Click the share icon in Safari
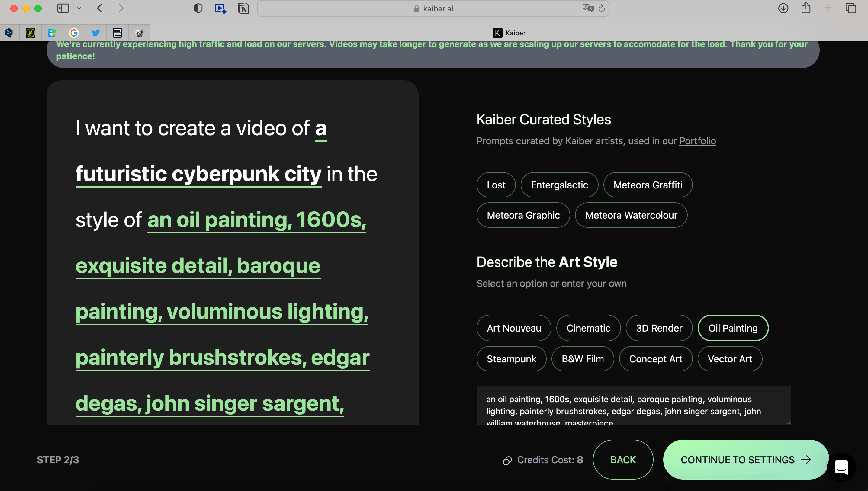868x491 pixels. [805, 8]
